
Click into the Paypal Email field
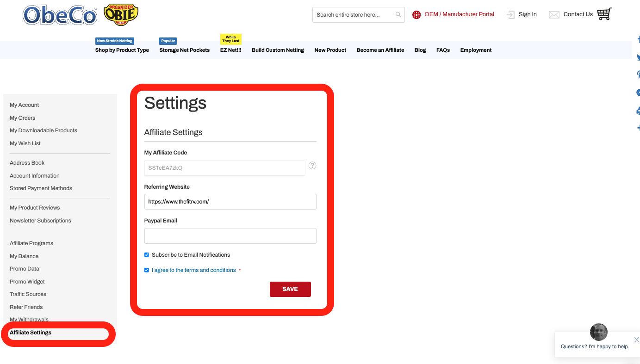[230, 236]
